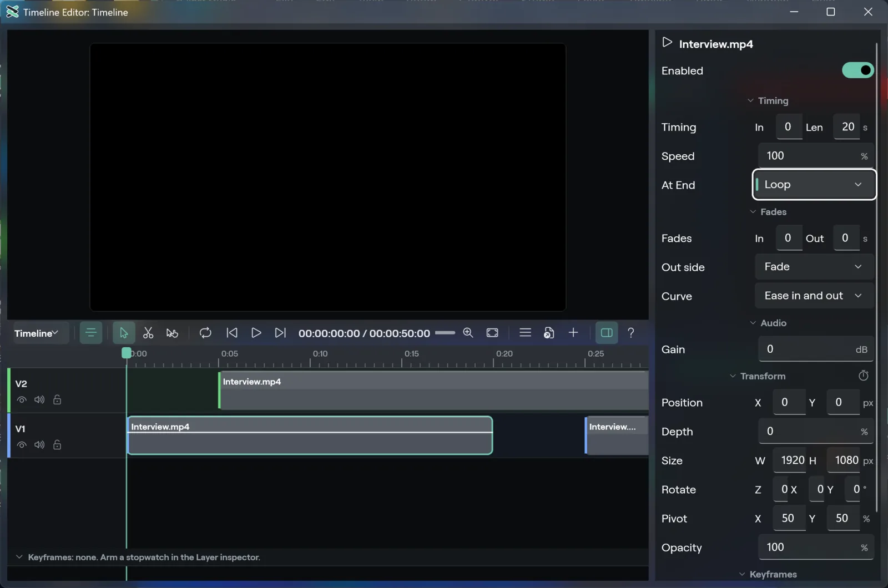Viewport: 888px width, 588px height.
Task: Click the playhead marker at 0:00
Action: (x=127, y=353)
